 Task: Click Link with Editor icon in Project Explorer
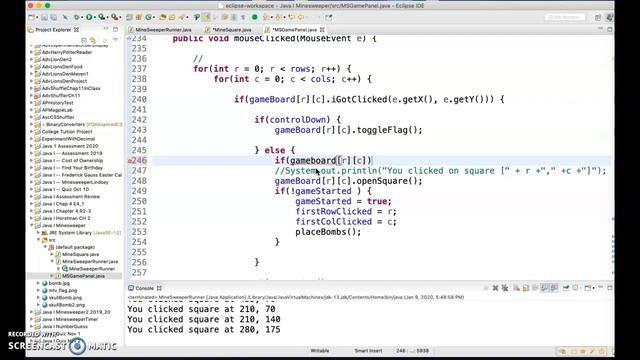click(x=93, y=40)
